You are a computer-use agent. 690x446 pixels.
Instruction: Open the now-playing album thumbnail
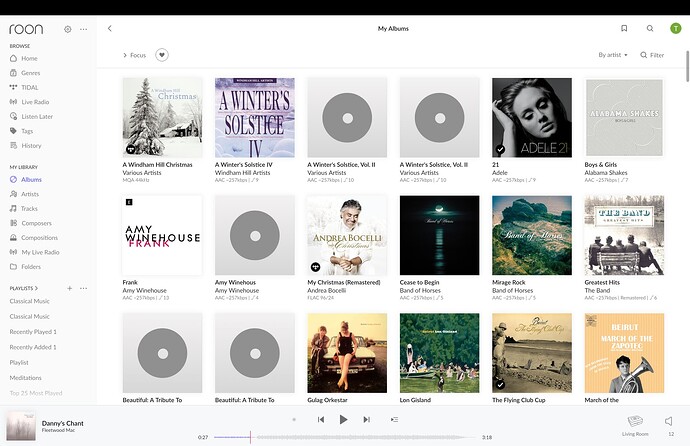coord(21,426)
